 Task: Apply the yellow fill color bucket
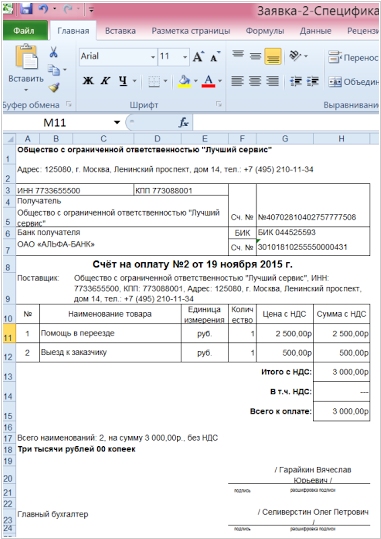coord(184,81)
